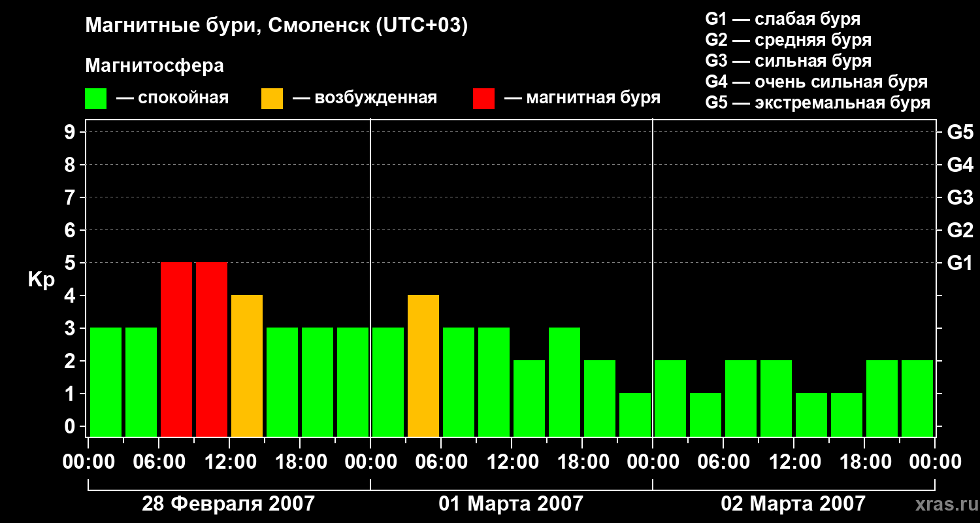Click the G4 label on right axis
Image resolution: width=980 pixels, height=523 pixels.
960,165
